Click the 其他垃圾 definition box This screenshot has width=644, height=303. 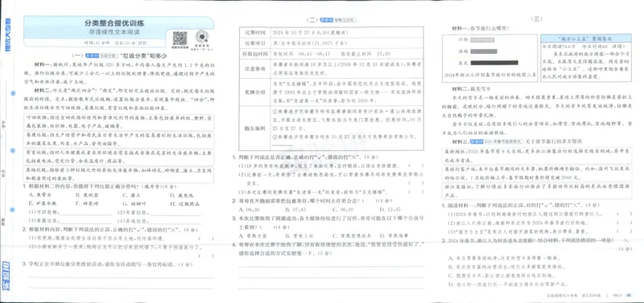(118, 174)
